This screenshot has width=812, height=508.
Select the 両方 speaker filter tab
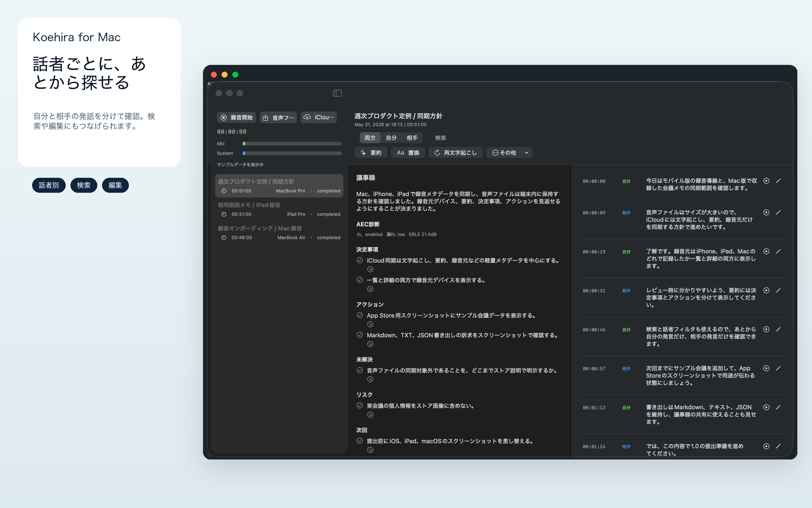tap(370, 138)
